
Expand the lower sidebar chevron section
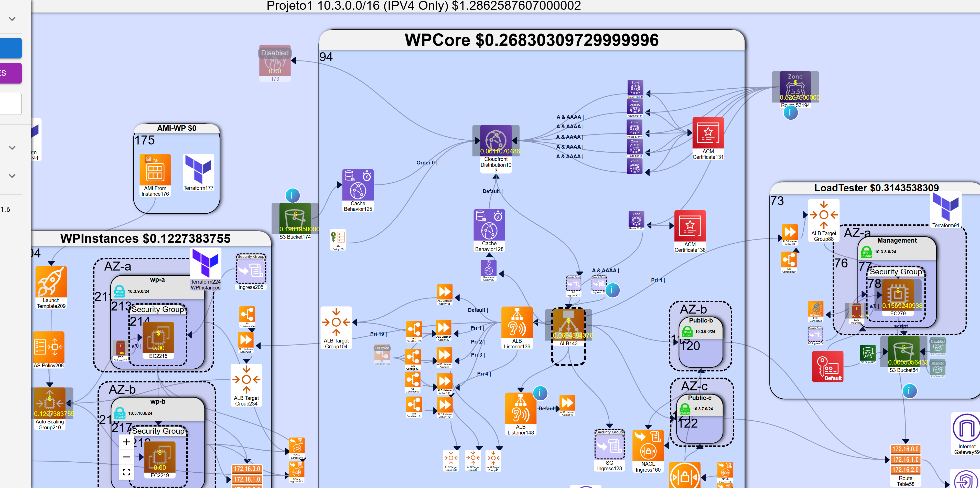pyautogui.click(x=12, y=175)
